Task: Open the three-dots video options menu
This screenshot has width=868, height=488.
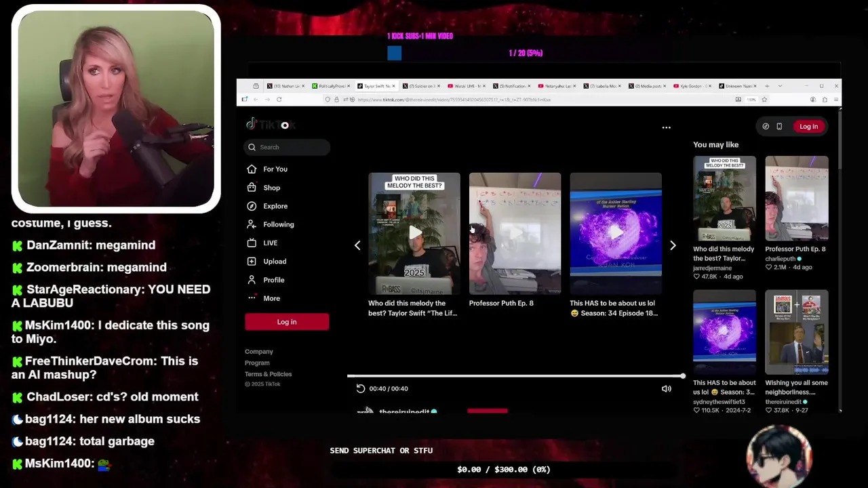Action: click(666, 127)
